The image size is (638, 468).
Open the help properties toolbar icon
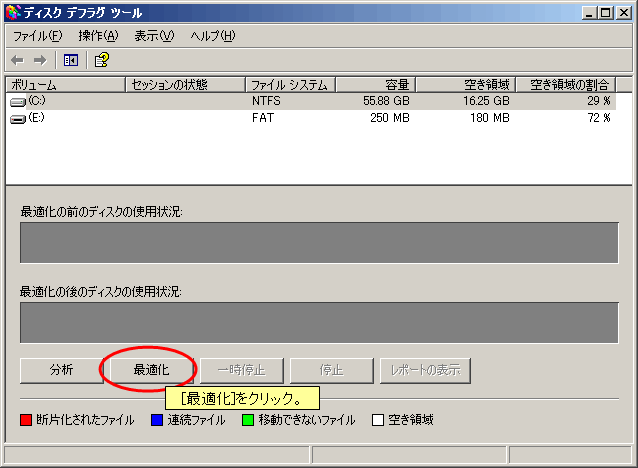(x=102, y=60)
